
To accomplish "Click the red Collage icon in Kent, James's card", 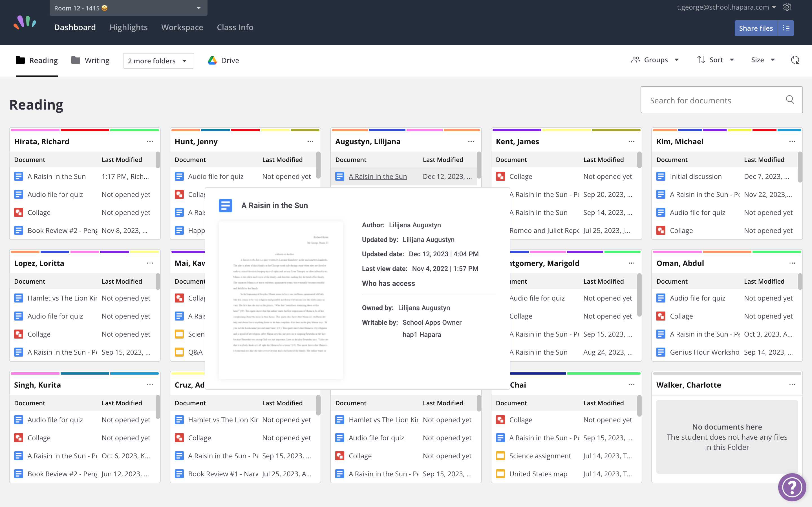I will click(501, 176).
